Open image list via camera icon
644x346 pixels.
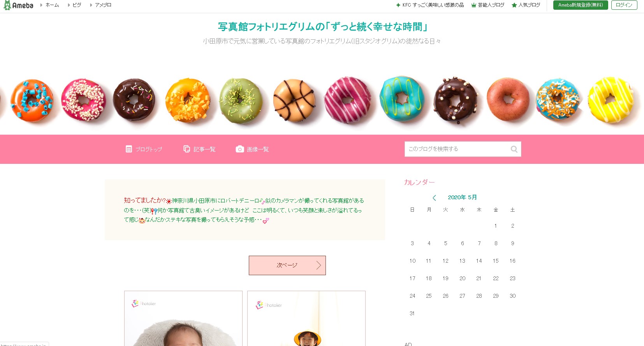click(240, 149)
